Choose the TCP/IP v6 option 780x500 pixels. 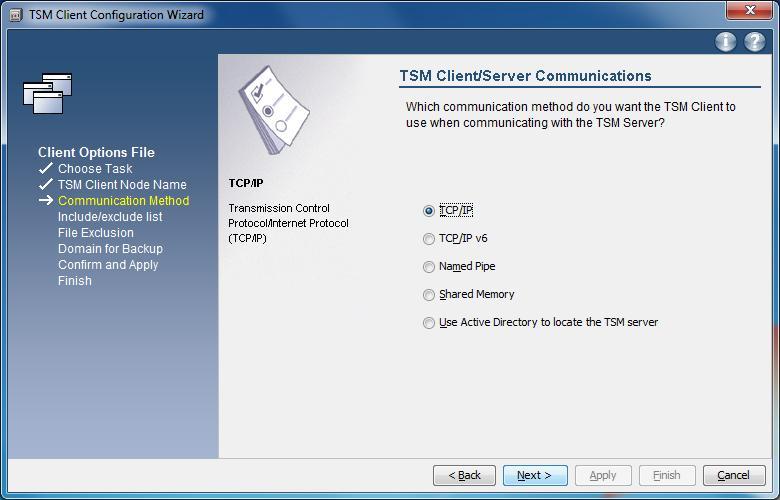point(429,239)
